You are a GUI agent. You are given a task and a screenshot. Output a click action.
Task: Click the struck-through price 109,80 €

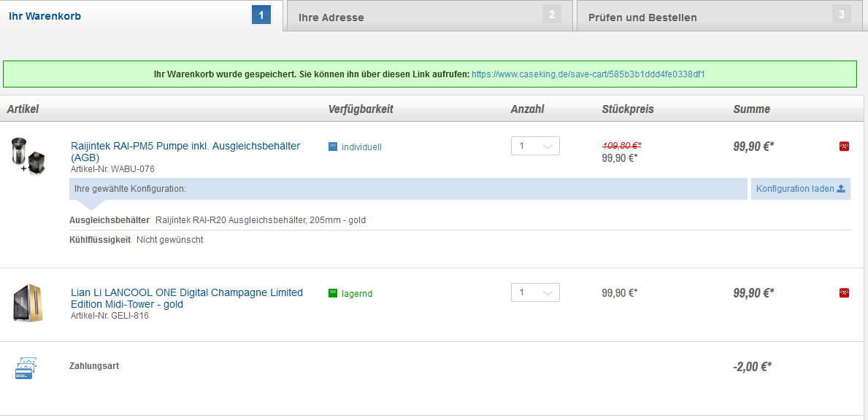click(622, 146)
